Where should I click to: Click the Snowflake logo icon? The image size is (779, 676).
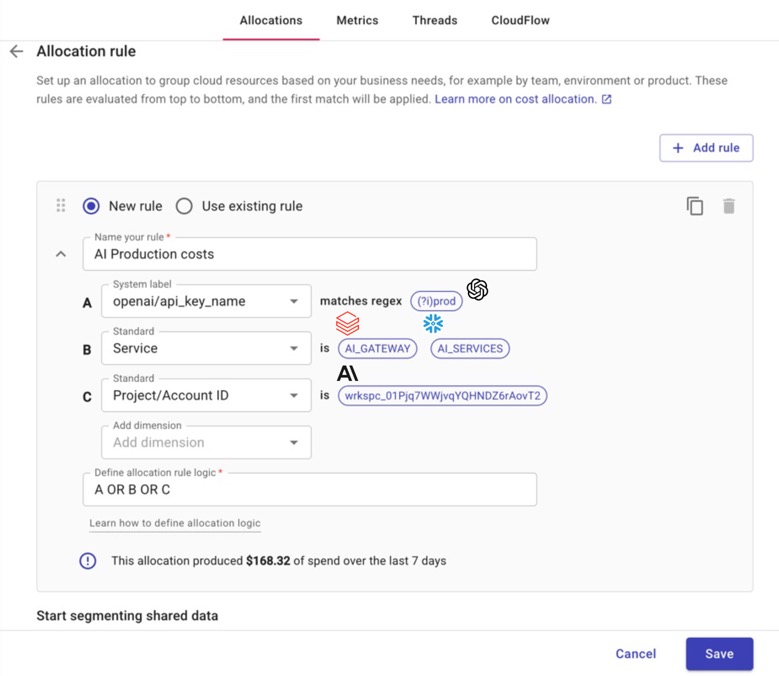(433, 324)
